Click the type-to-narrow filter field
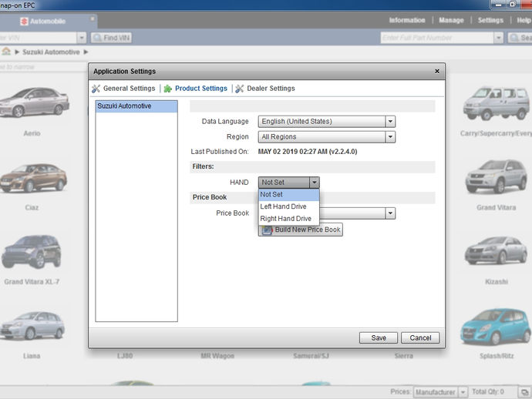 (x=43, y=67)
